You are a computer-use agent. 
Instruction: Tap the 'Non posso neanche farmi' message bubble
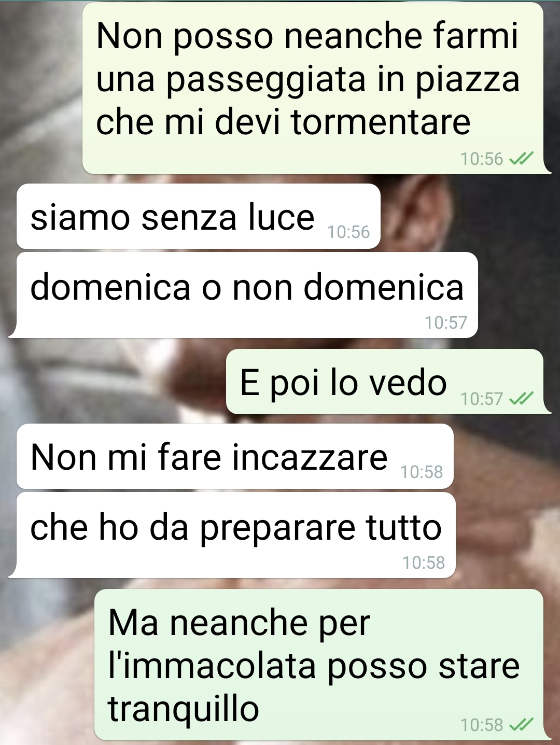click(x=314, y=88)
